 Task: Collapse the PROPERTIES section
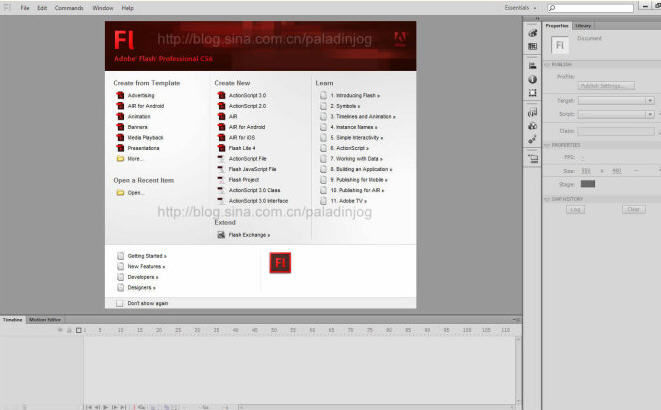point(547,145)
